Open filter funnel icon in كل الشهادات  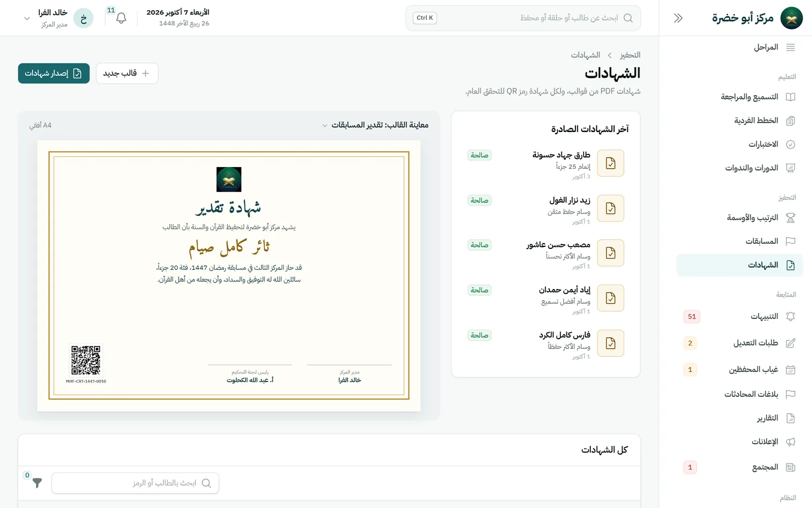pos(37,483)
